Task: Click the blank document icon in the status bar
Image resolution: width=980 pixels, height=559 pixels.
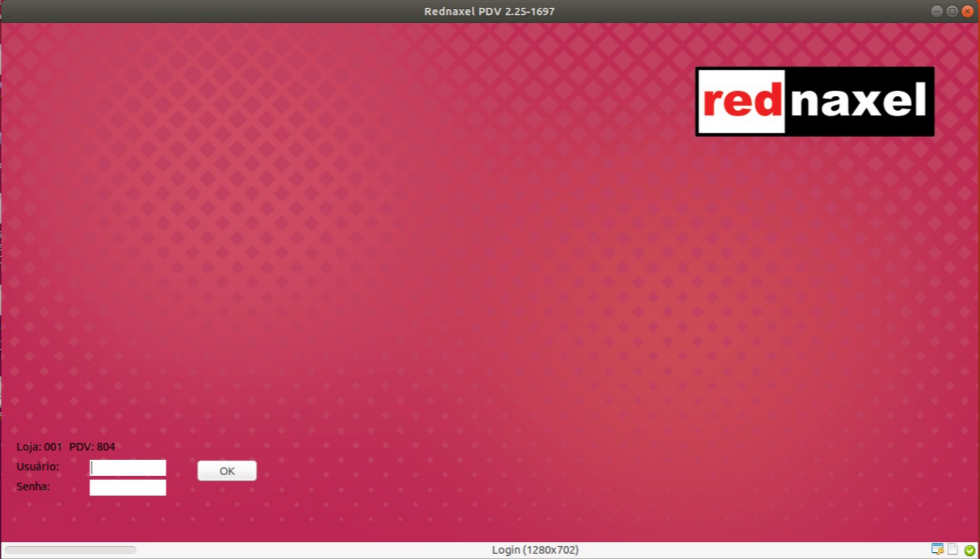Action: (x=953, y=549)
